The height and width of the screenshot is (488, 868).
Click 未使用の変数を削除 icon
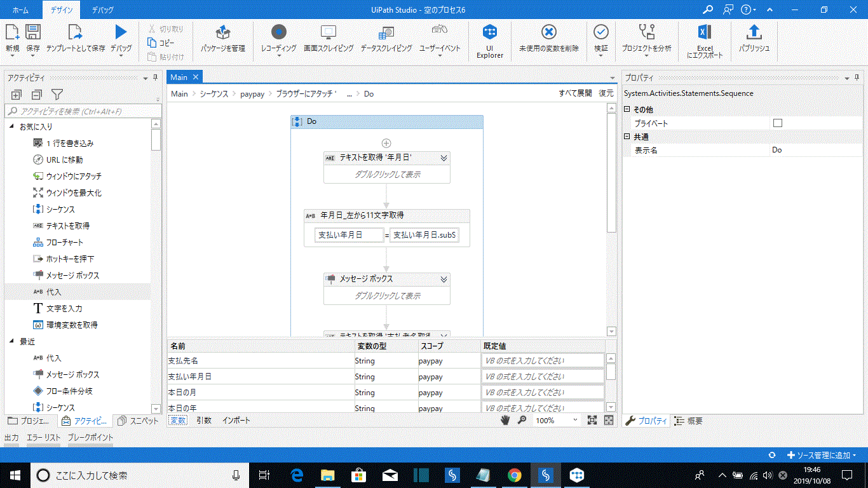coord(549,32)
